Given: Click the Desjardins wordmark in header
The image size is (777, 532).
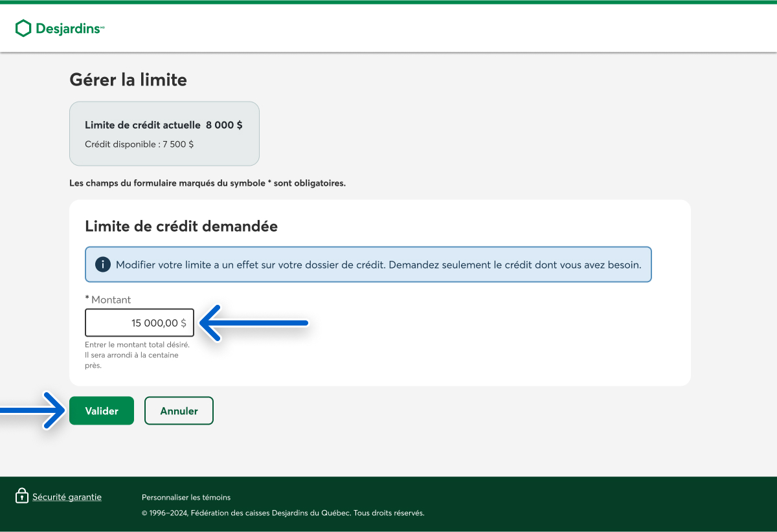Looking at the screenshot, I should 68,28.
